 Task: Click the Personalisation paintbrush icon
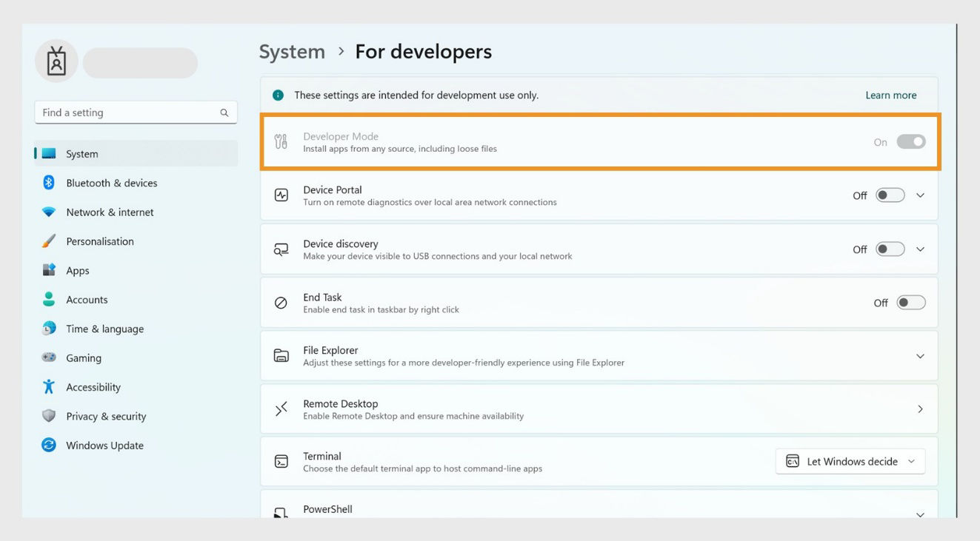tap(49, 241)
